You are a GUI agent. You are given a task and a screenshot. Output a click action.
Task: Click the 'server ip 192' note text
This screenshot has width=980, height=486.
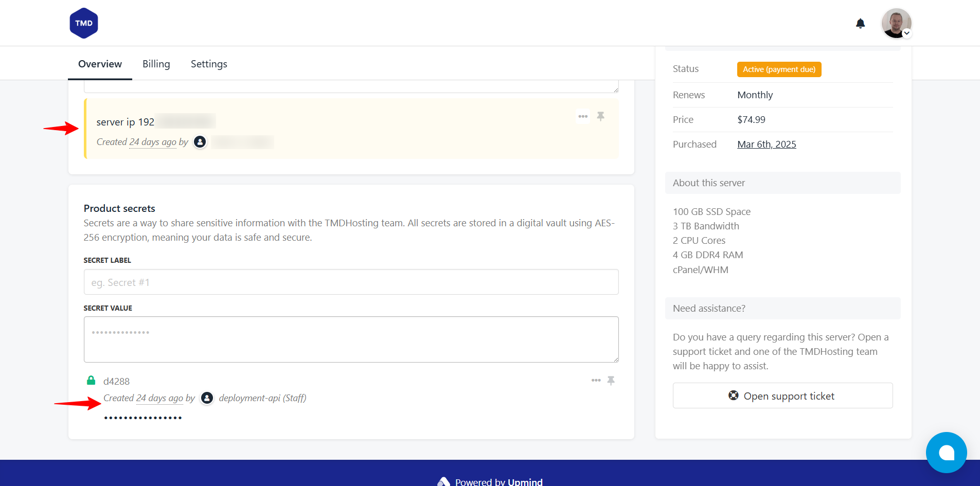[125, 122]
